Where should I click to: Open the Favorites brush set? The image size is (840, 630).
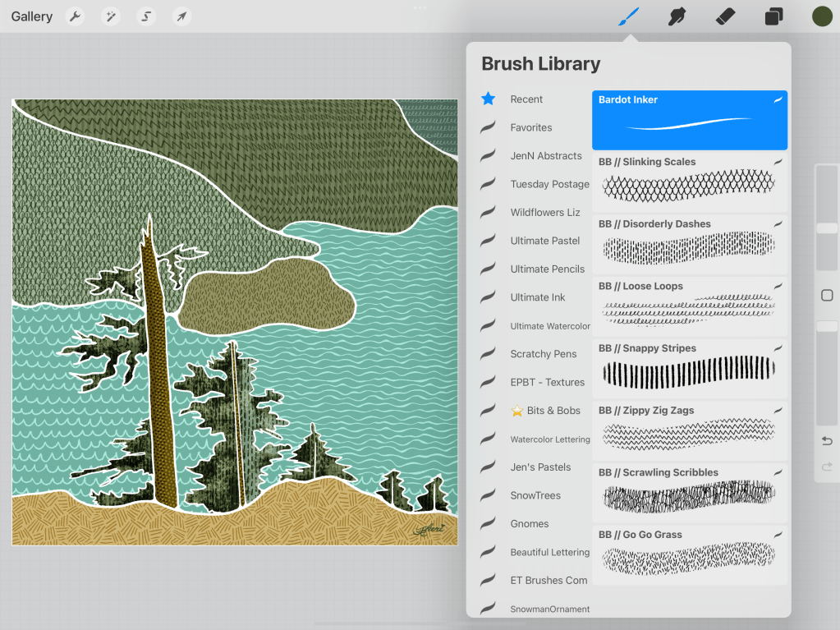[530, 127]
